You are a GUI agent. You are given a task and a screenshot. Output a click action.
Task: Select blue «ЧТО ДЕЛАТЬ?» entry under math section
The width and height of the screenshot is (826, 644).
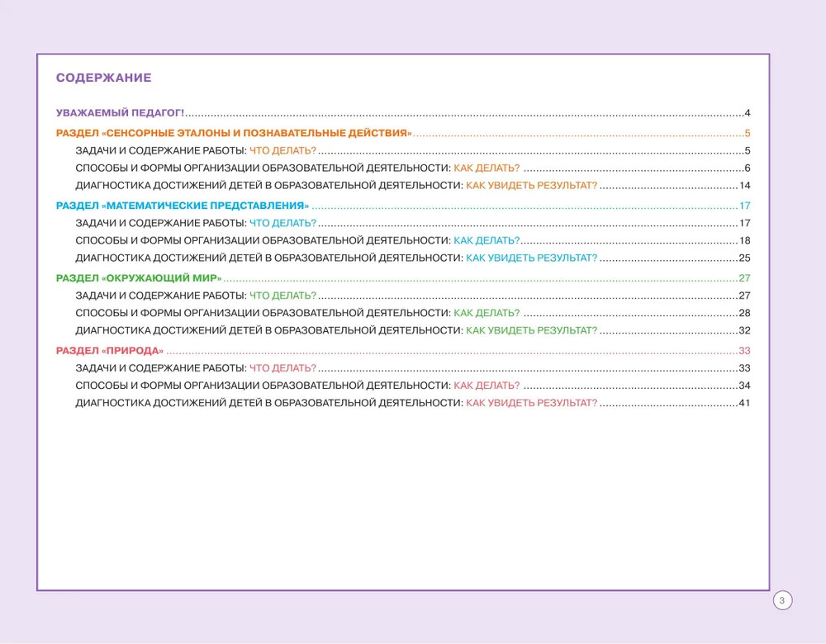click(x=282, y=224)
